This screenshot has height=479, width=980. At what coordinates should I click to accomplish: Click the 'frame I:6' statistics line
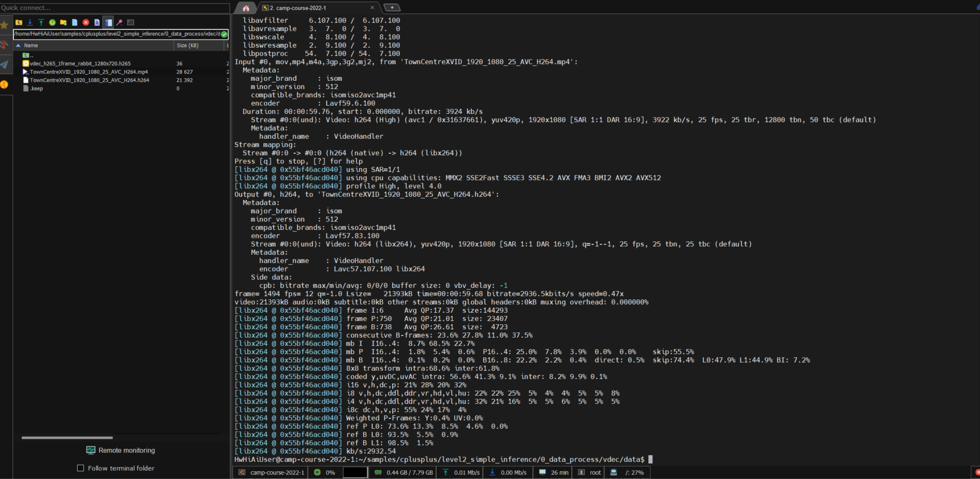tap(371, 310)
